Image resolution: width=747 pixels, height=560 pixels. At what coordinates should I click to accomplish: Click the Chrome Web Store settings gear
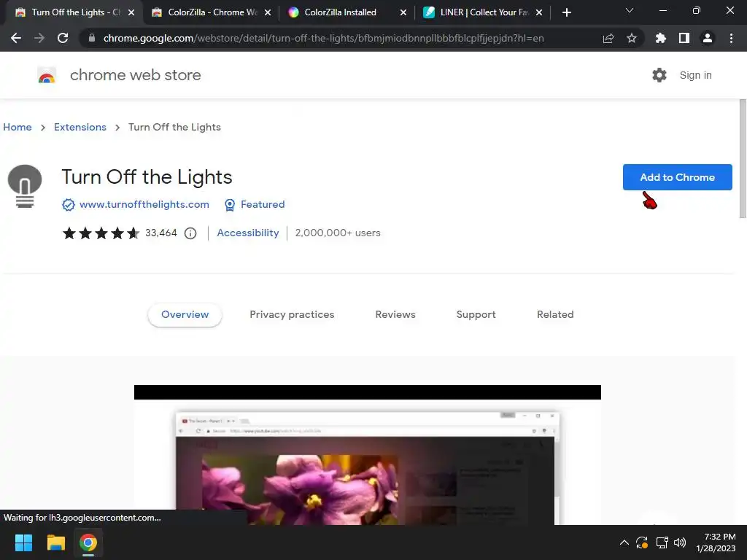(659, 75)
